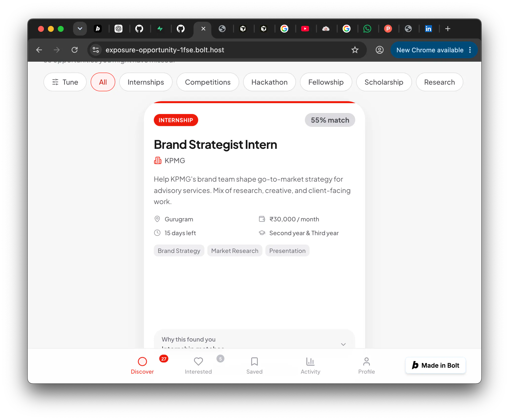
Task: Expand the tab search dropdown
Action: 80,29
